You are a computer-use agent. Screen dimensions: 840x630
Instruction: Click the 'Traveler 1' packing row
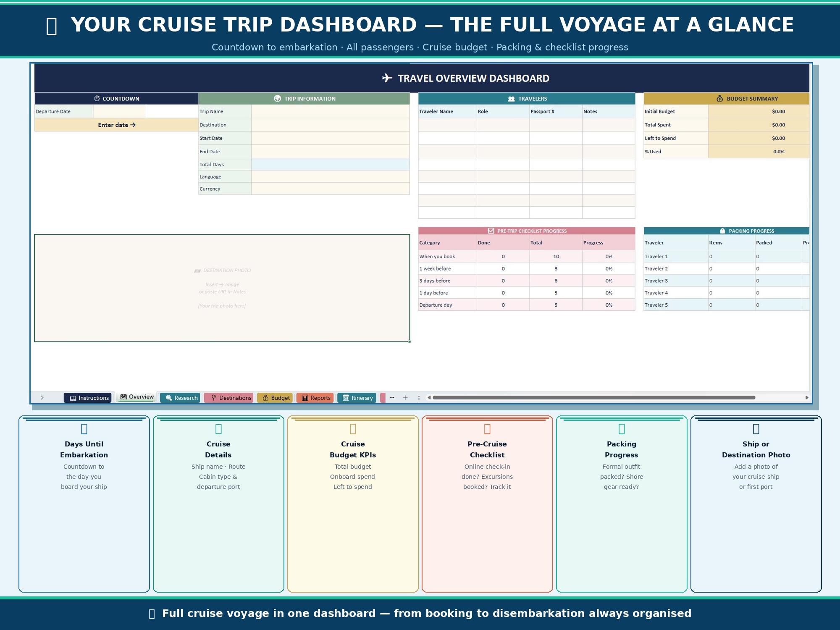[726, 256]
